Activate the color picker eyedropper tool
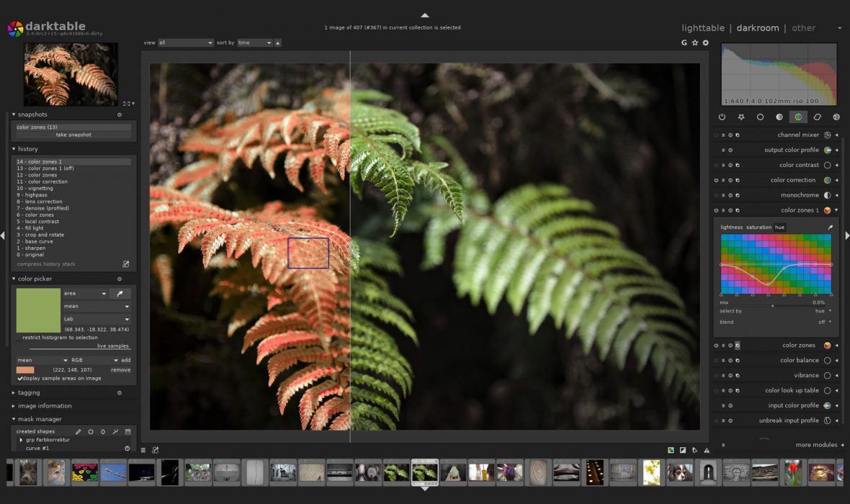Image resolution: width=850 pixels, height=504 pixels. pos(121,293)
